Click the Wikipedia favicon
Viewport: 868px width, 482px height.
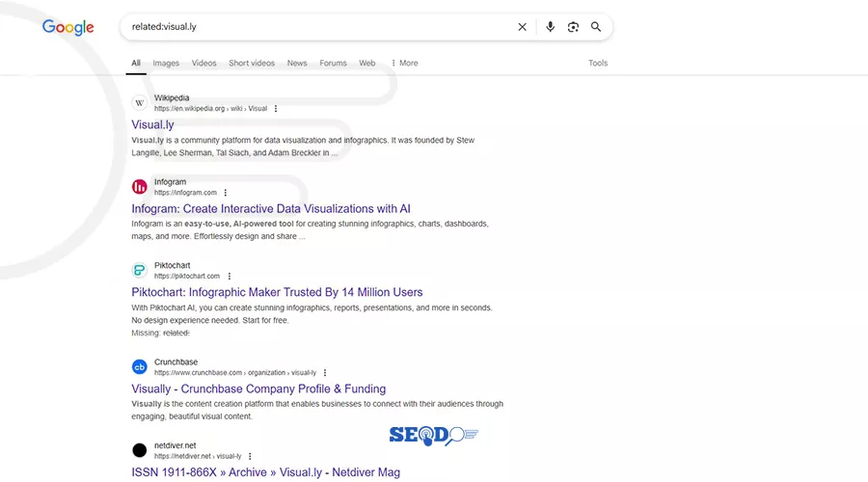click(140, 103)
